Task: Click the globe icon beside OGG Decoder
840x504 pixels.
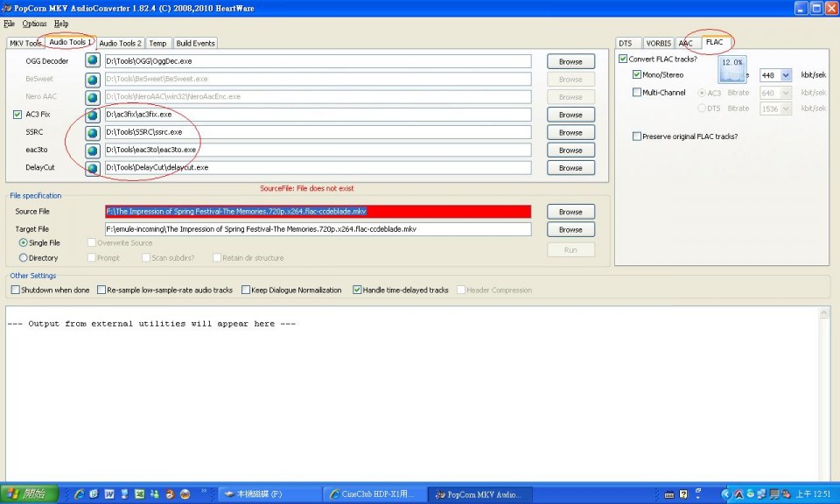Action: pyautogui.click(x=93, y=60)
